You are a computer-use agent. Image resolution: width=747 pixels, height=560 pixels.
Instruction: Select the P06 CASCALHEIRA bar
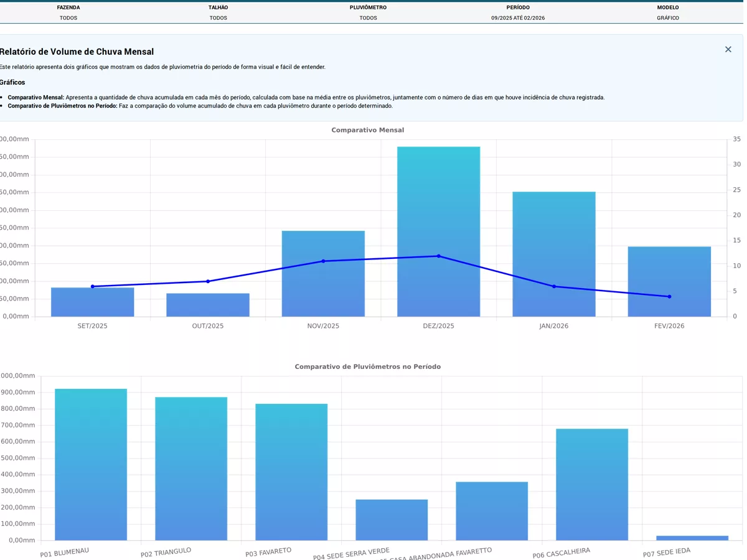point(592,485)
